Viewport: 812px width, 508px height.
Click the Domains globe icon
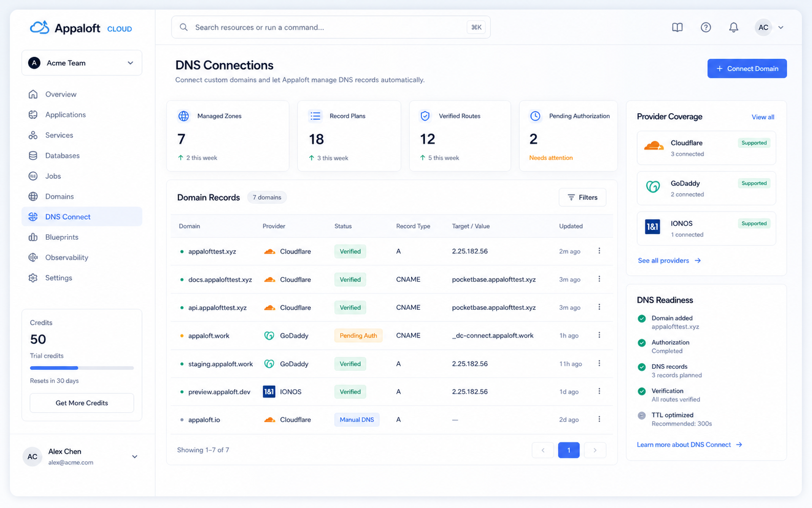33,197
